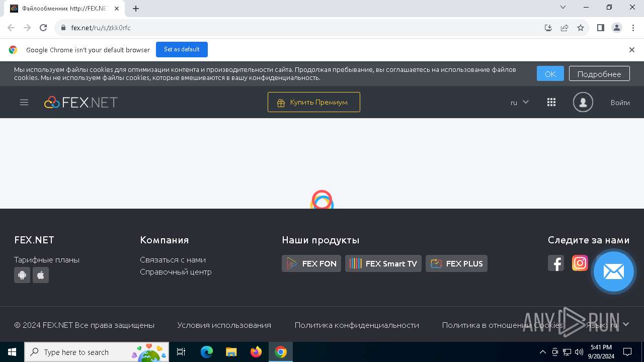This screenshot has width=644, height=362.
Task: Toggle Chrome side panel icon
Action: tap(601, 28)
